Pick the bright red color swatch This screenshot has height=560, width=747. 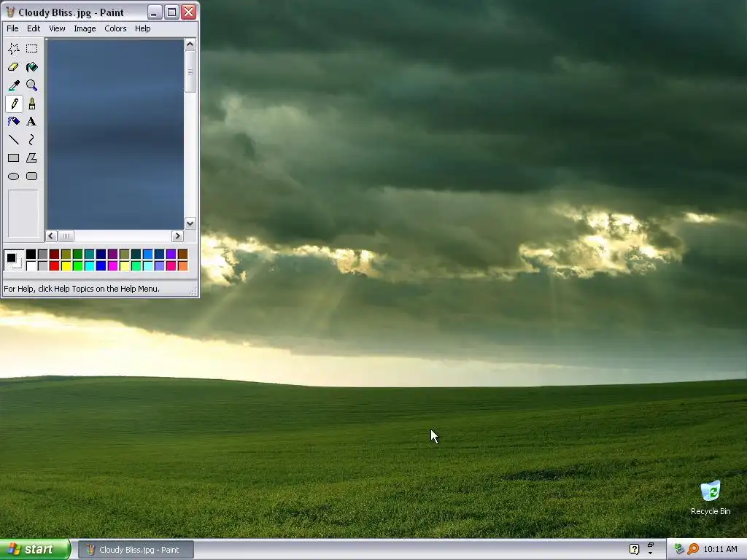point(54,265)
